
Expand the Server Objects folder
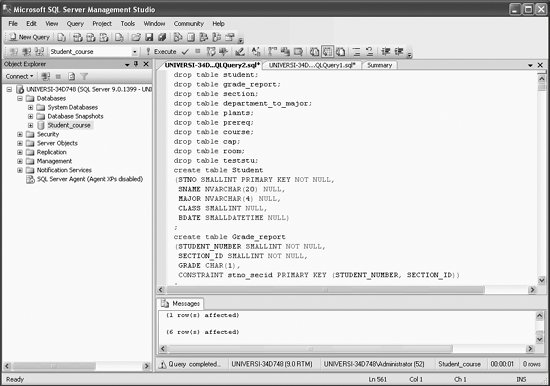[x=20, y=143]
